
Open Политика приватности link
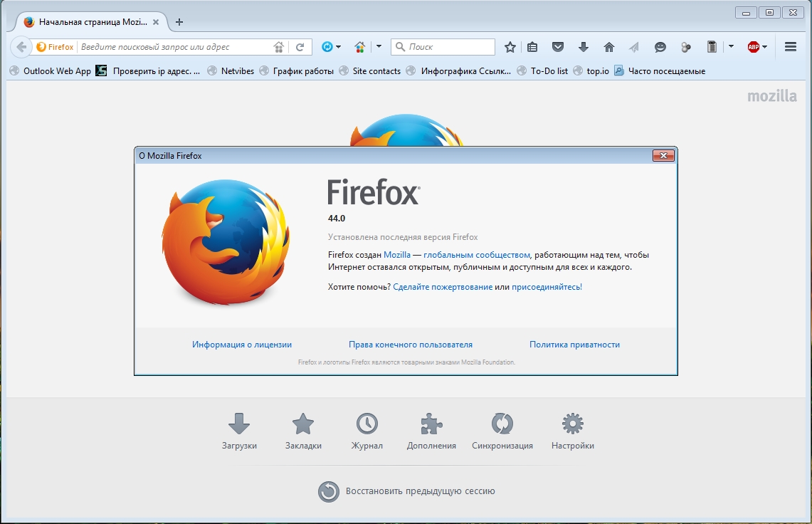[x=574, y=345]
